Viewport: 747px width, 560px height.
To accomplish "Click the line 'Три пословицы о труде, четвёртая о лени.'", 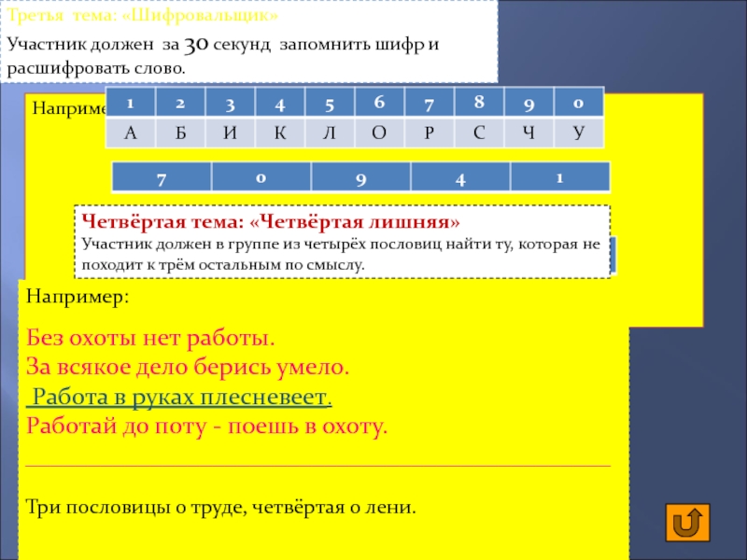I will (x=220, y=507).
